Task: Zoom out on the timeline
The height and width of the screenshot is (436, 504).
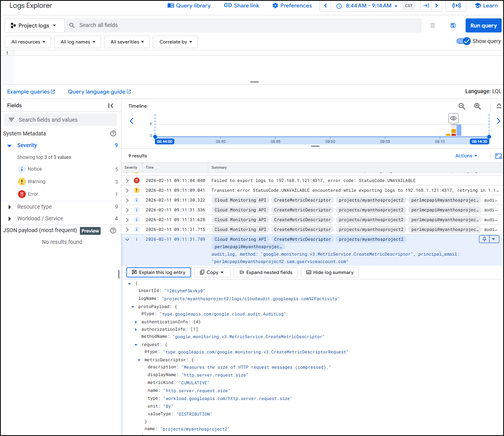Action: pyautogui.click(x=462, y=106)
